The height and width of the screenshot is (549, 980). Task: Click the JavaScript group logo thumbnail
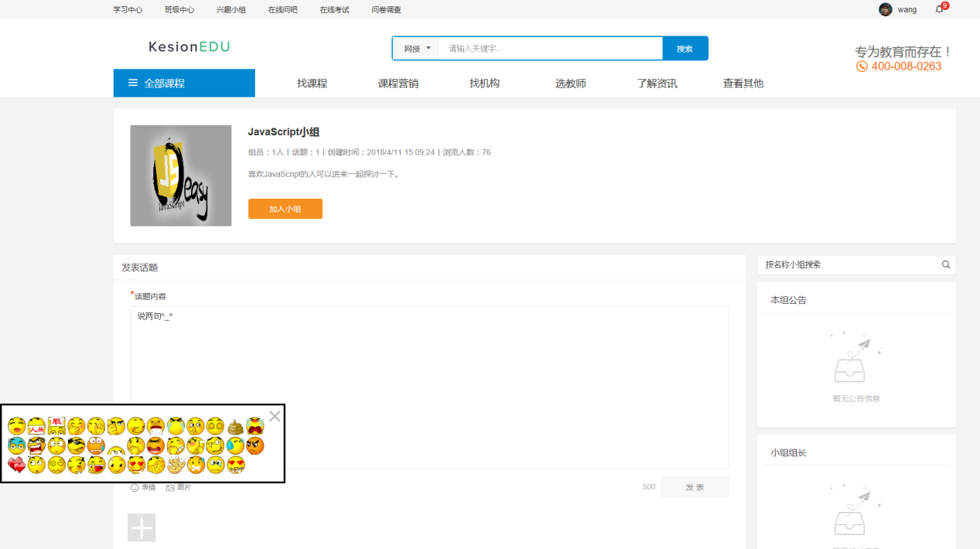[x=180, y=176]
